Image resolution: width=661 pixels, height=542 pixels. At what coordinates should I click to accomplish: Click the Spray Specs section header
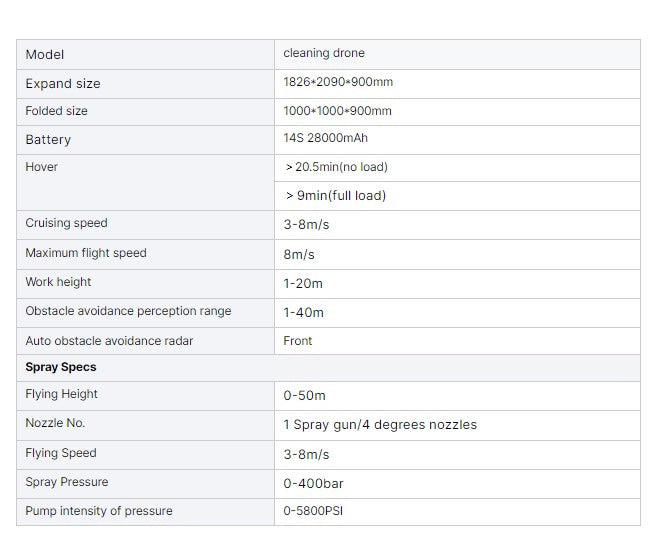(61, 367)
